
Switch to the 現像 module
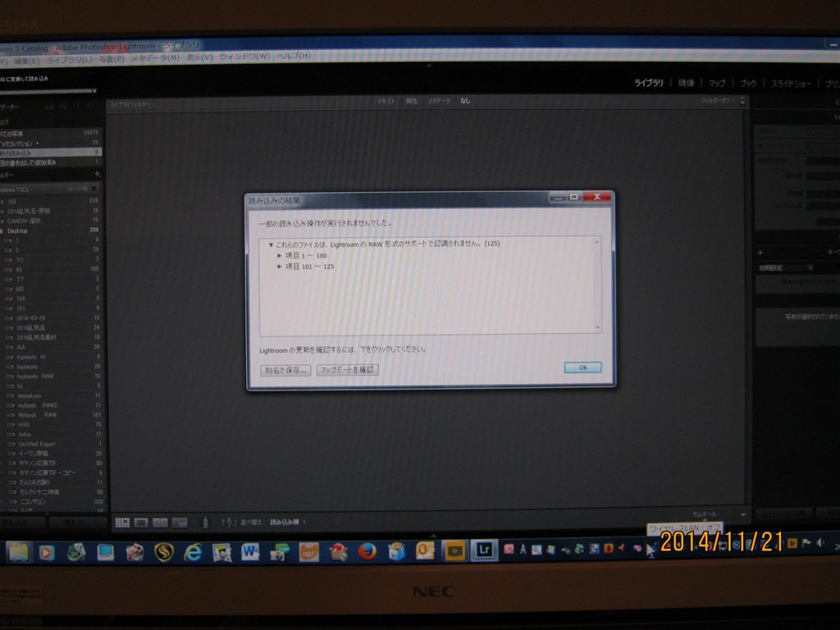pyautogui.click(x=687, y=83)
